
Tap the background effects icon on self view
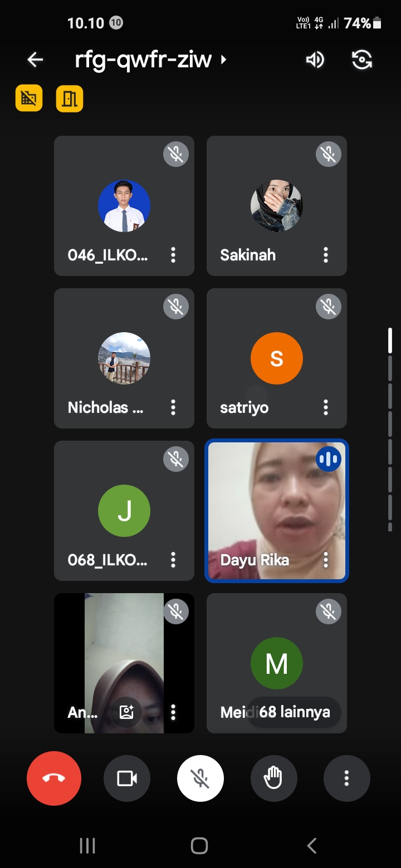[x=127, y=712]
